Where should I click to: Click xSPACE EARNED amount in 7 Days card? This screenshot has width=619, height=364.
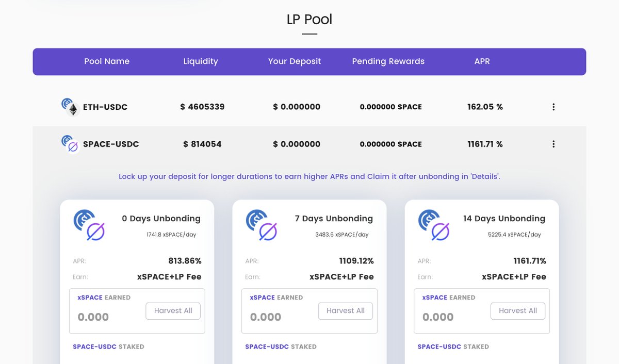[x=266, y=317]
